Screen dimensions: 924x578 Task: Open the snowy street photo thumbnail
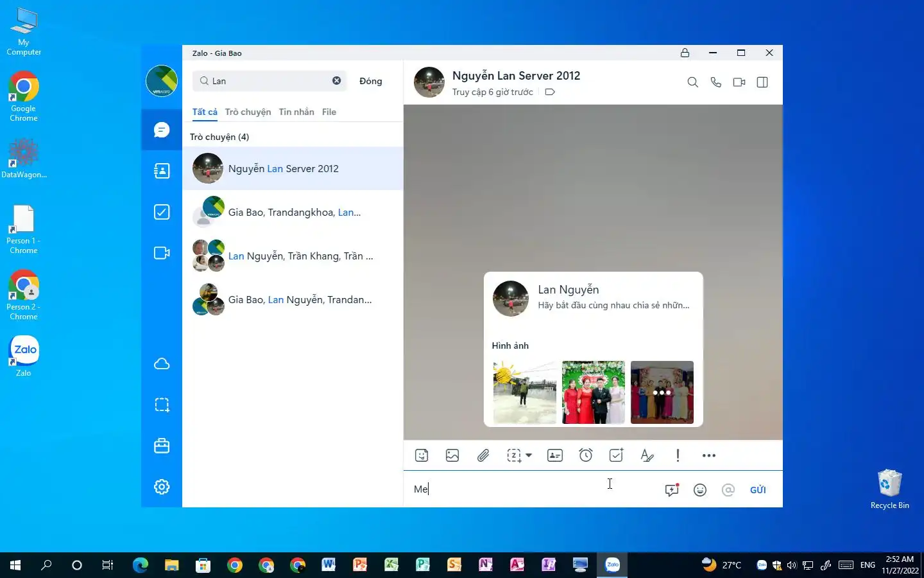pyautogui.click(x=524, y=392)
